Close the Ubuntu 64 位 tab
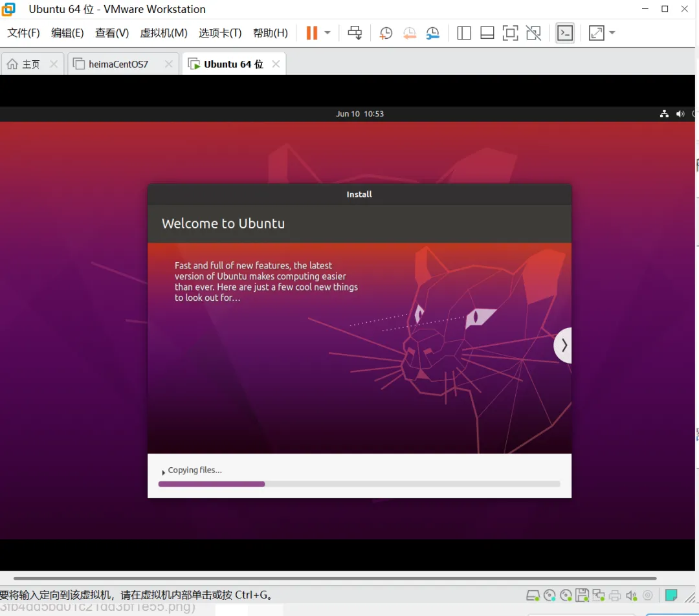Image resolution: width=699 pixels, height=616 pixels. pos(276,64)
